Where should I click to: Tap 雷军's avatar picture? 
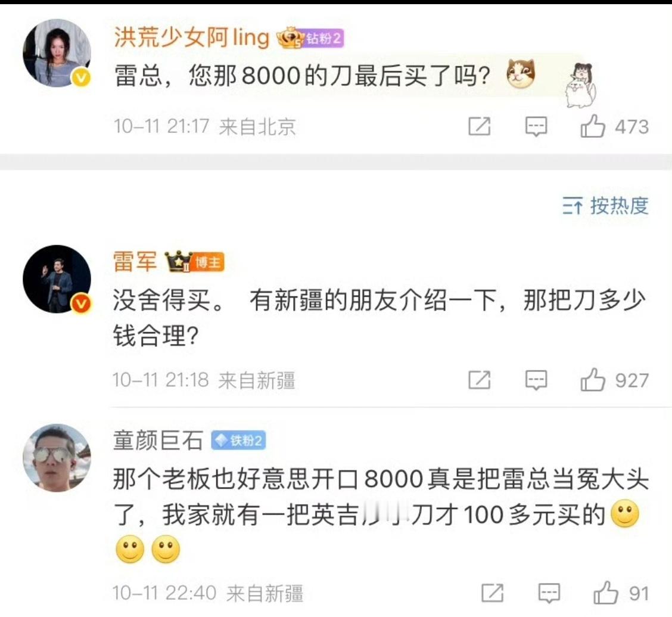tap(57, 279)
